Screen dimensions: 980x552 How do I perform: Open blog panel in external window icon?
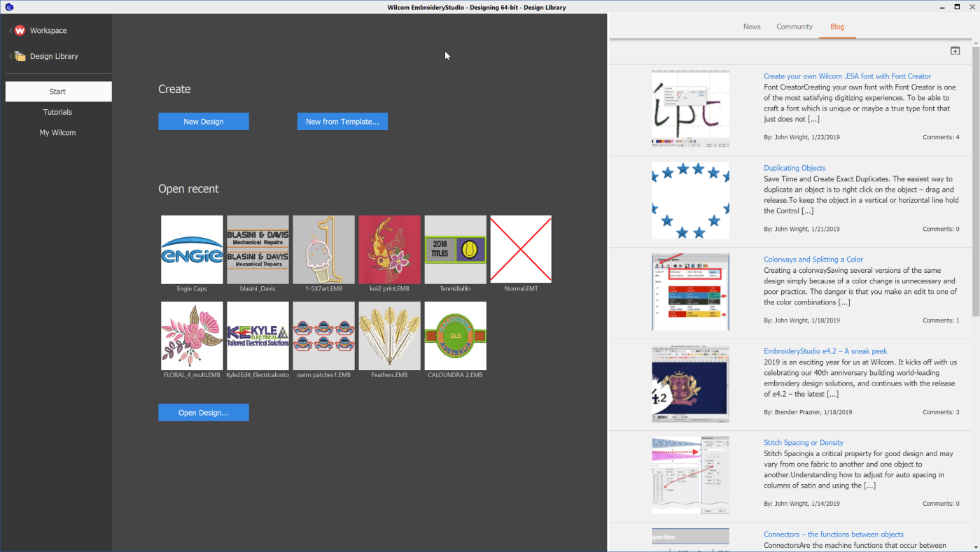pos(955,51)
